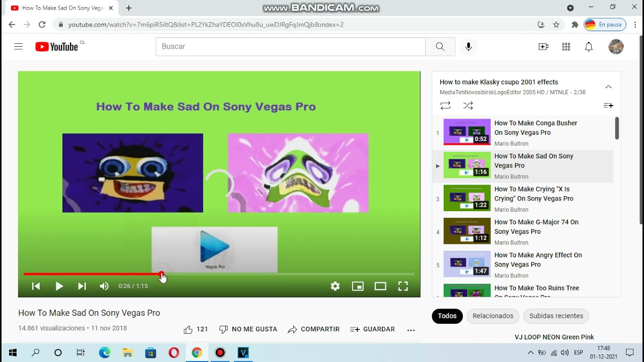Open the player settings gear

pos(335,286)
